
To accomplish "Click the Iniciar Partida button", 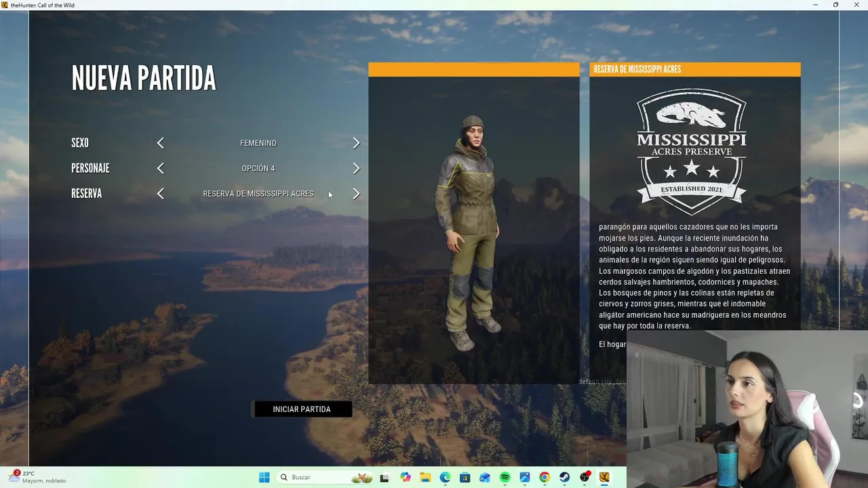I will [x=302, y=409].
